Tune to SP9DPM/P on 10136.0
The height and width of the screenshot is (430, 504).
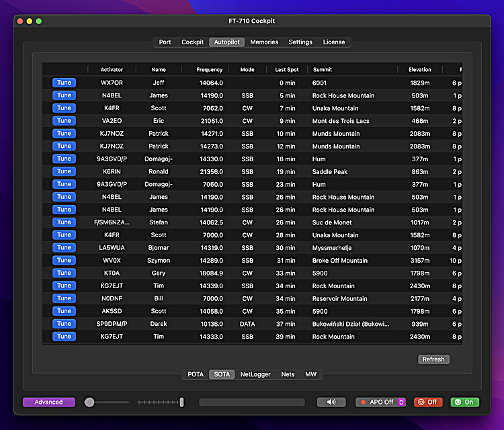64,324
